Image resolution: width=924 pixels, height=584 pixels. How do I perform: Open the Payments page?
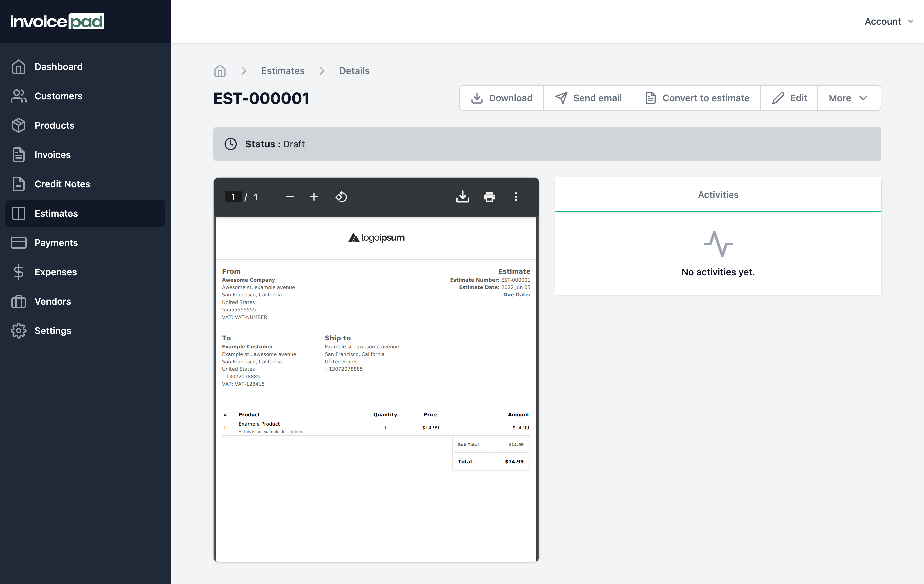coord(85,243)
